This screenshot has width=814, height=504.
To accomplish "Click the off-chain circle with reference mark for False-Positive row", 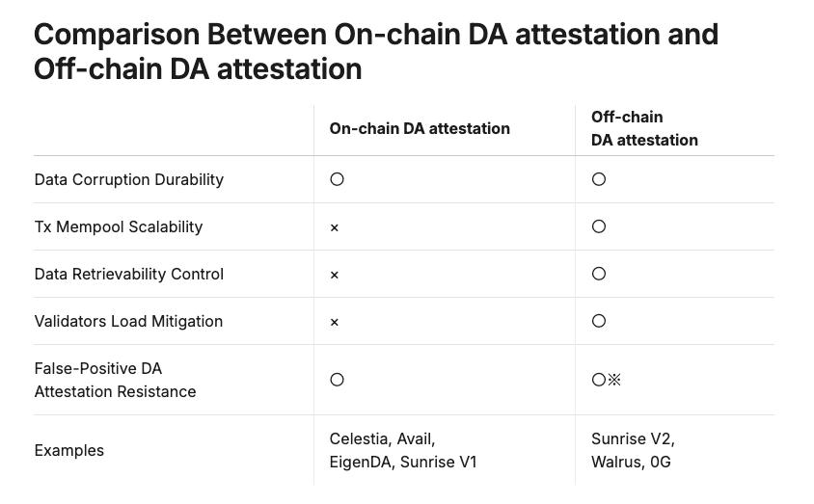I will [606, 380].
